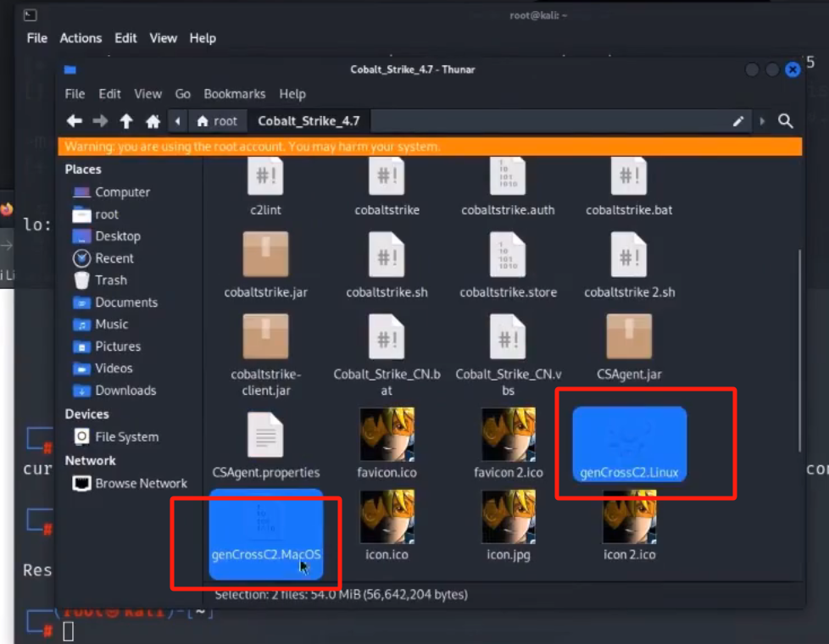
Task: Select the icon 2.ico image
Action: pos(629,525)
